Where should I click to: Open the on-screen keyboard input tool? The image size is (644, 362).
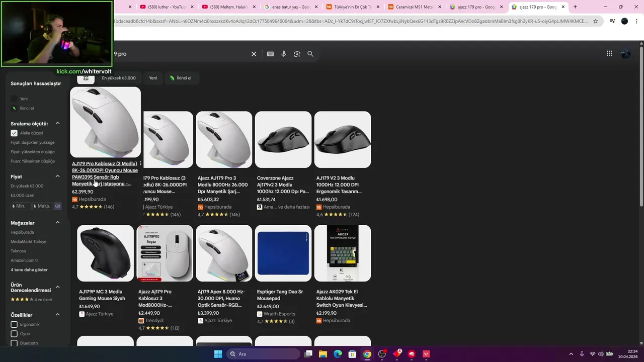pyautogui.click(x=270, y=54)
